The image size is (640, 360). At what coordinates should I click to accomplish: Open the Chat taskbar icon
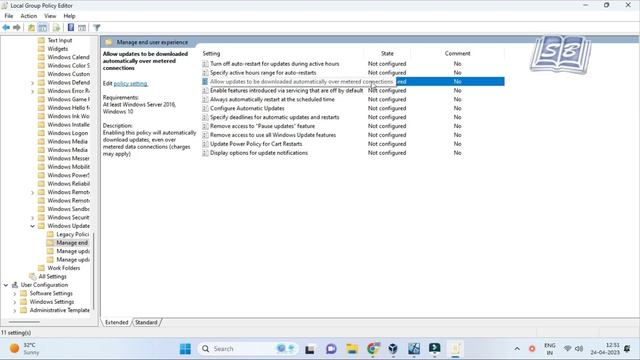[x=331, y=349]
